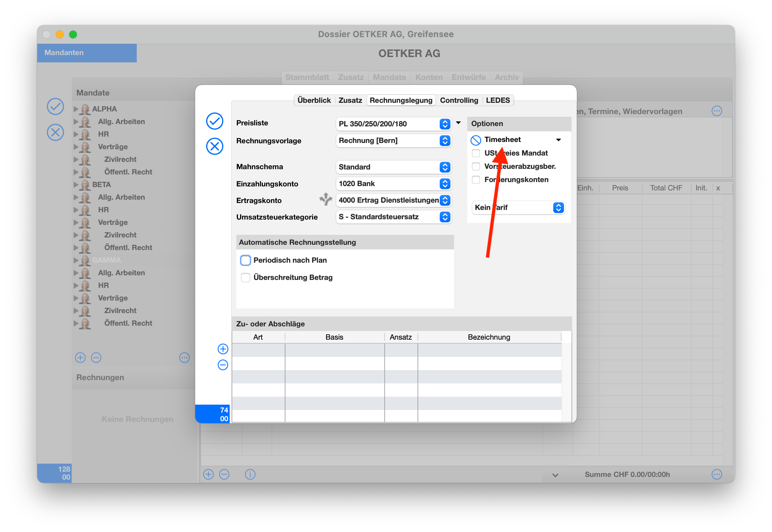
Task: Click the Preis column header
Action: point(620,188)
